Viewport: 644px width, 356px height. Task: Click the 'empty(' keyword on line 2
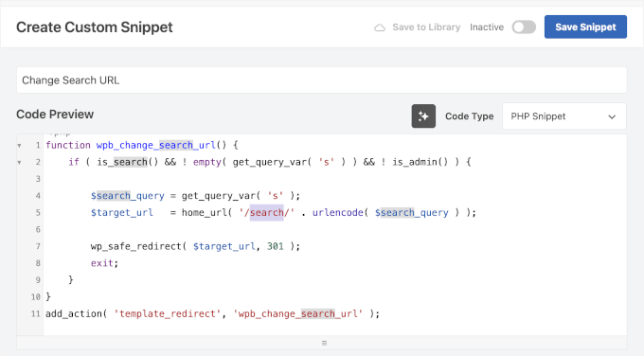(x=209, y=162)
